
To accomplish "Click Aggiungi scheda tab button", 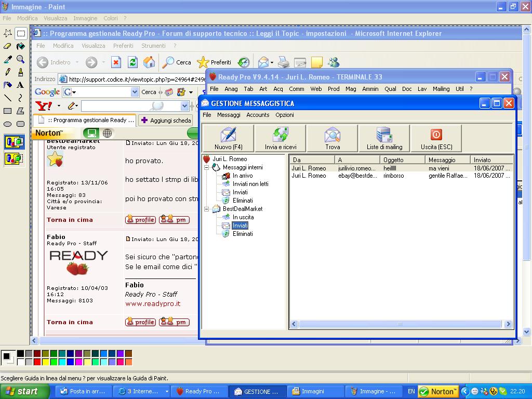I will click(166, 121).
